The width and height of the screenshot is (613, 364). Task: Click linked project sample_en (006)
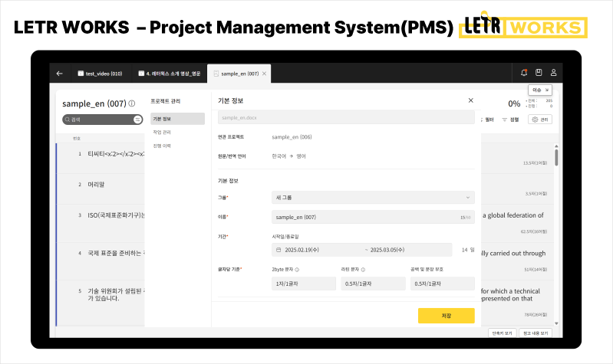292,137
